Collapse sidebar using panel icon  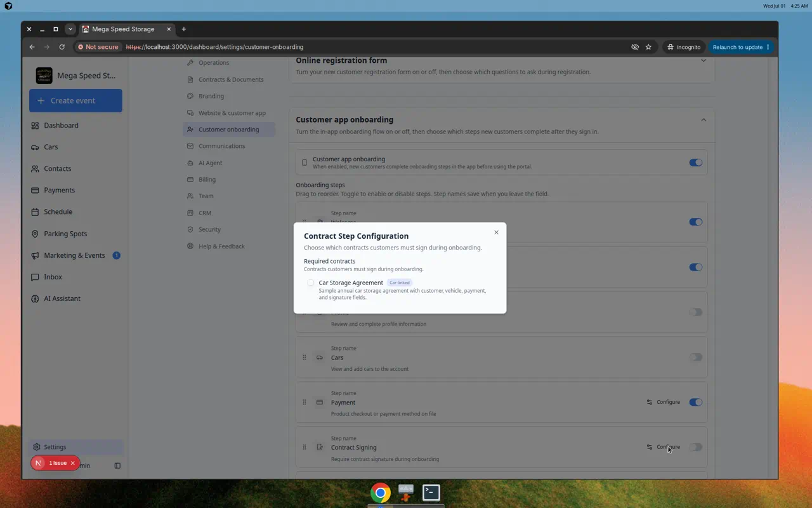click(x=117, y=465)
